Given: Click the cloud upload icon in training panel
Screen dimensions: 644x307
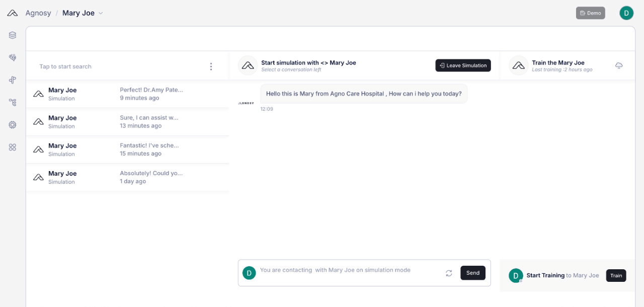Looking at the screenshot, I should 619,66.
